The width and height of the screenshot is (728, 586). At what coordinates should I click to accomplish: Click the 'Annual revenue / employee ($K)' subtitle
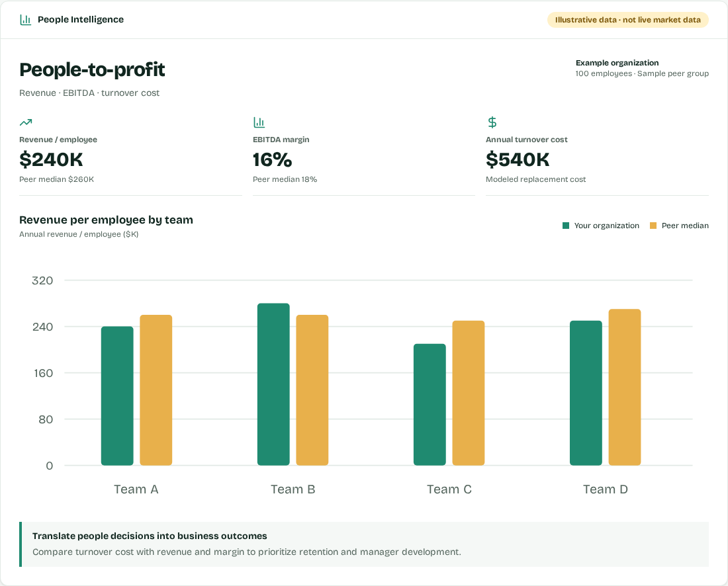79,234
